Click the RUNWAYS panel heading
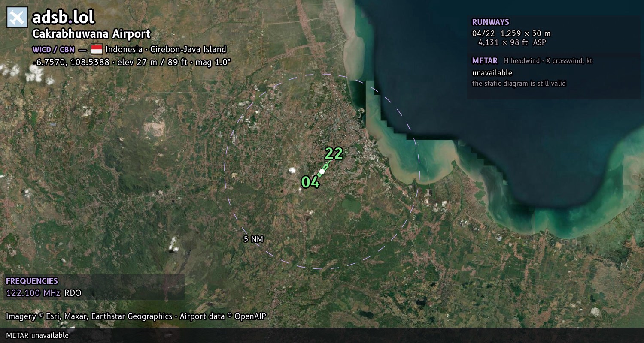This screenshot has height=343, width=644. (x=491, y=22)
